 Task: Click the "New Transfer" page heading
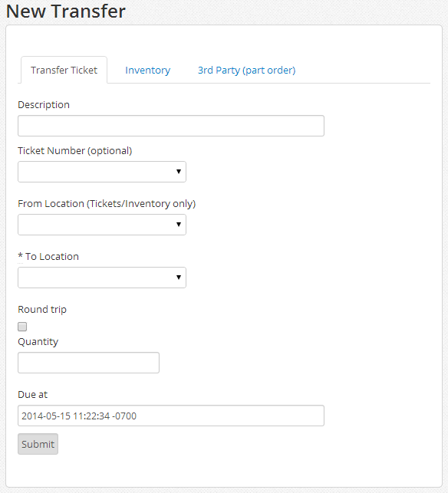click(x=66, y=11)
